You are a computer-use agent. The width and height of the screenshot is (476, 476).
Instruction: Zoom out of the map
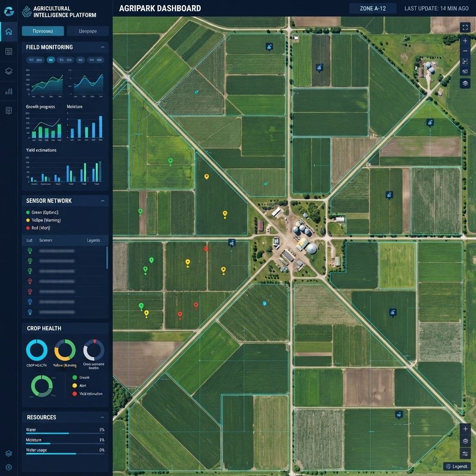point(465,51)
